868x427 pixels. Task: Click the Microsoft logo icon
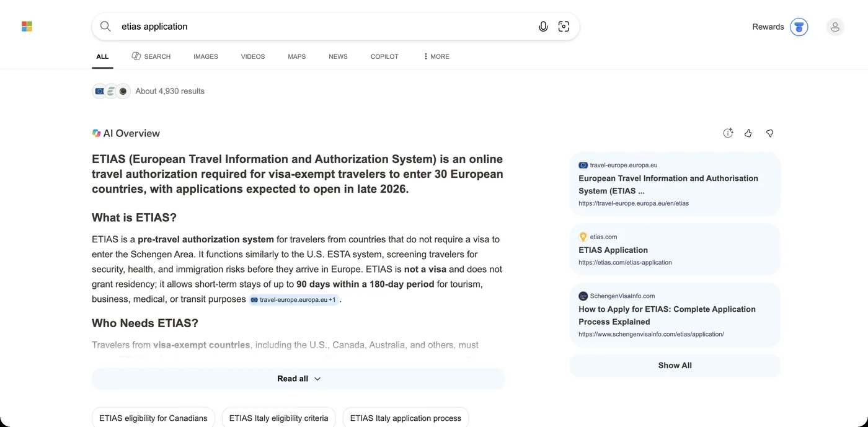point(27,27)
